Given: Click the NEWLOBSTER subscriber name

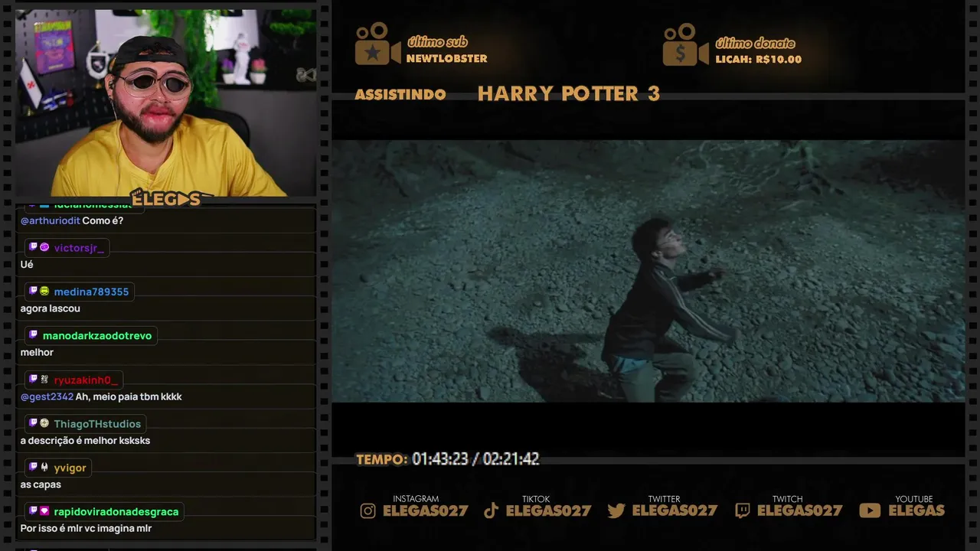Looking at the screenshot, I should [x=446, y=58].
